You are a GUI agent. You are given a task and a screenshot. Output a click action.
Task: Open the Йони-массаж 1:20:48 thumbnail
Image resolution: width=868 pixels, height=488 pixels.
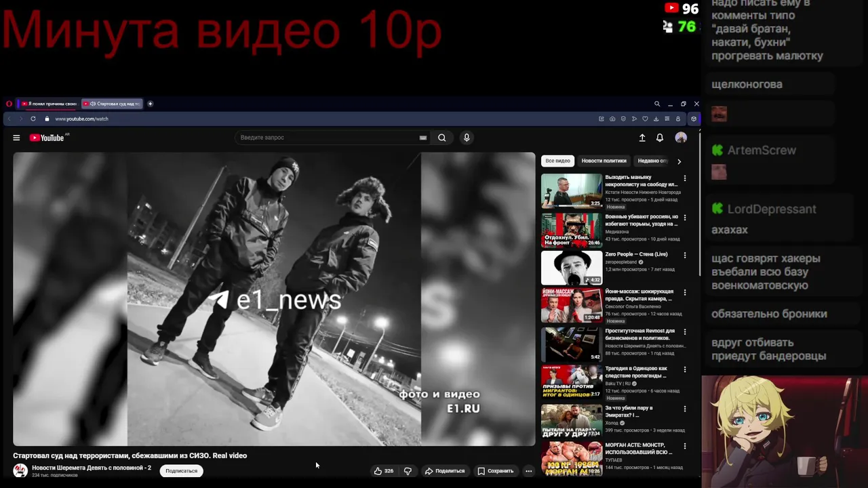(572, 306)
